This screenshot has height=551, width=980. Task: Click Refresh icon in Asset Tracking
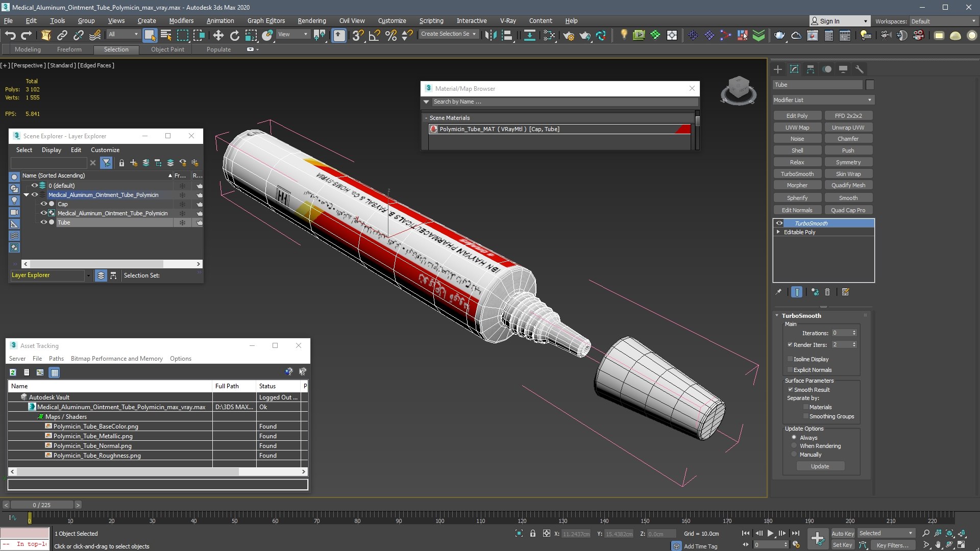(x=13, y=372)
